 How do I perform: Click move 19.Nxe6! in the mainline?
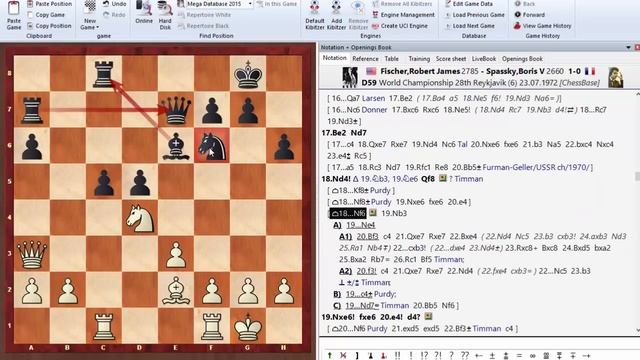pos(338,317)
